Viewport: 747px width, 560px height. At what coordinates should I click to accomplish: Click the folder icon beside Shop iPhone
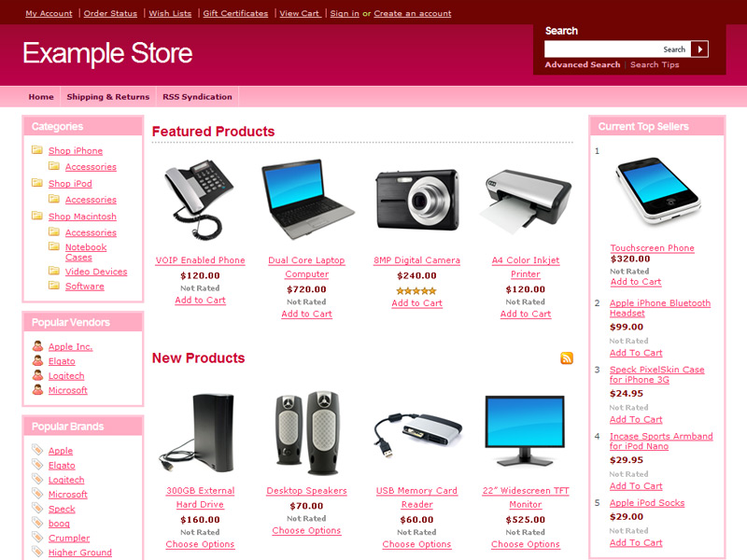click(37, 150)
